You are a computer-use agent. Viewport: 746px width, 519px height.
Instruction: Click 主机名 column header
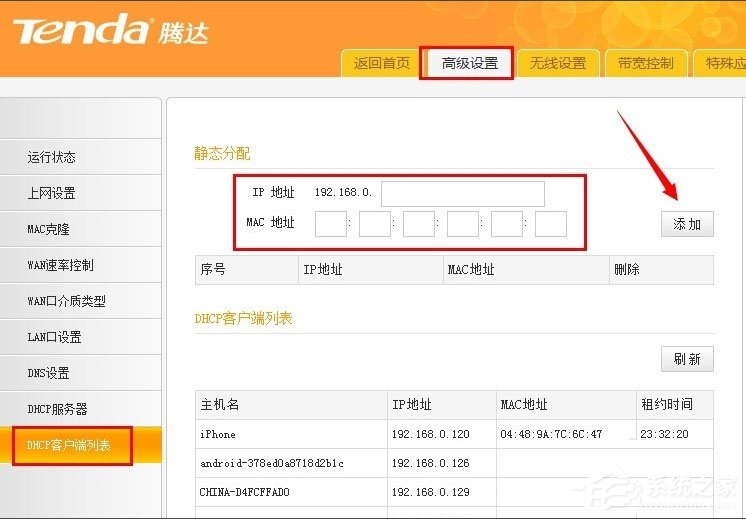[x=291, y=405]
